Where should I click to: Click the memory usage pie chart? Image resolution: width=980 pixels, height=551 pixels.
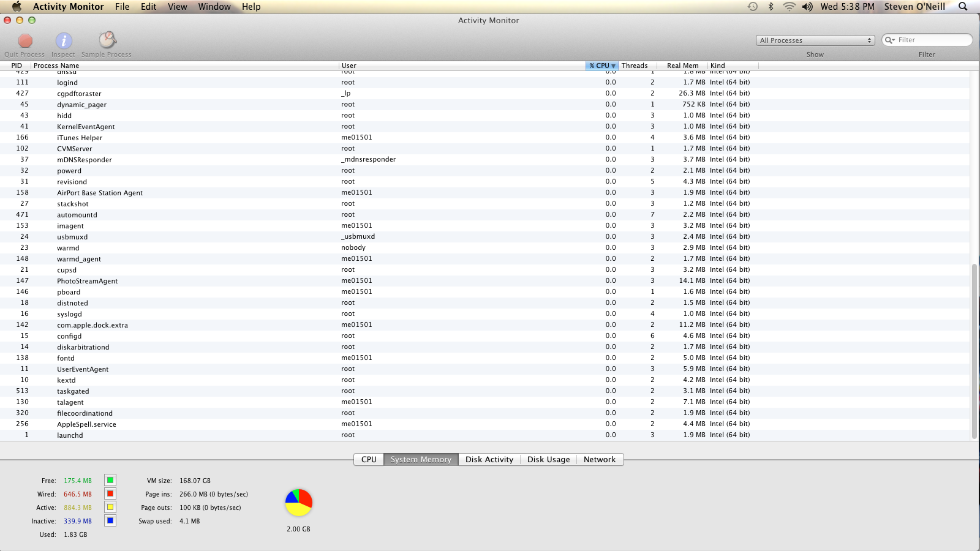click(299, 503)
